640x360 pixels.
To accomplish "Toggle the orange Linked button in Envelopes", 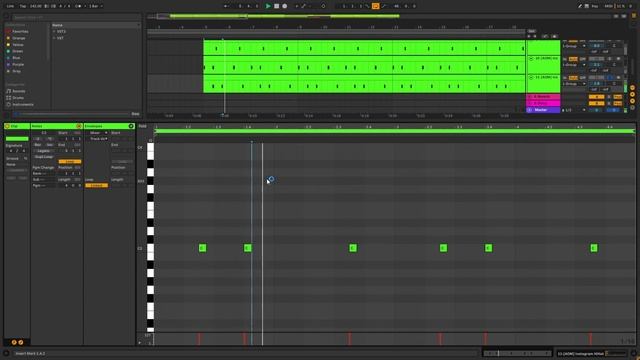I will [97, 185].
